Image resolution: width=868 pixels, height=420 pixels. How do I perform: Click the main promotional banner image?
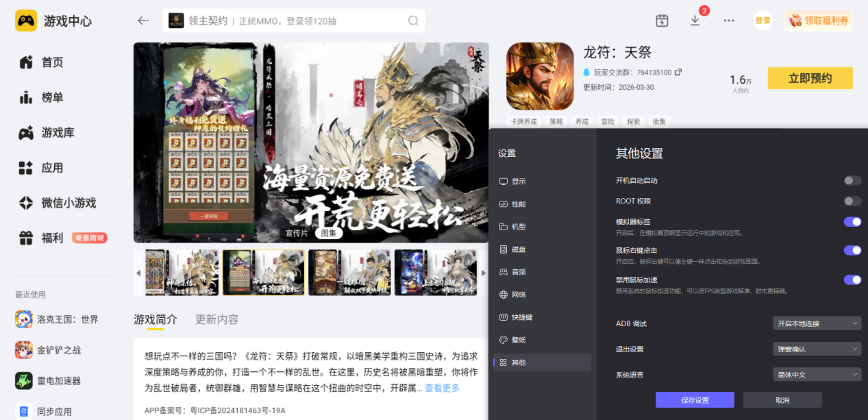click(311, 143)
